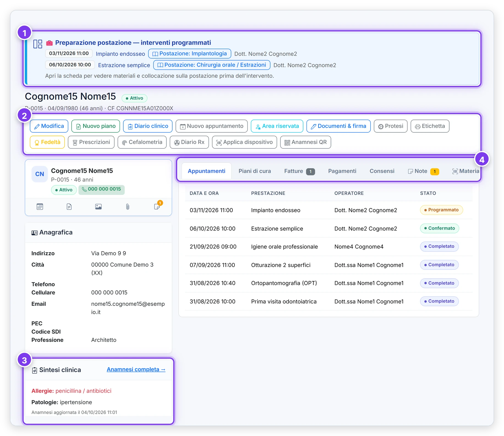Open Prescrizioni
The height and width of the screenshot is (436, 504).
point(91,142)
